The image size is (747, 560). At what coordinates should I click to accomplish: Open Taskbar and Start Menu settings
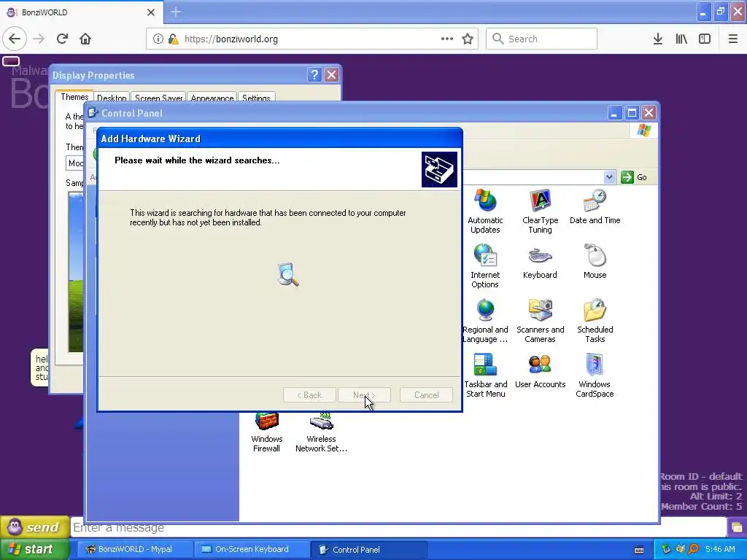485,376
